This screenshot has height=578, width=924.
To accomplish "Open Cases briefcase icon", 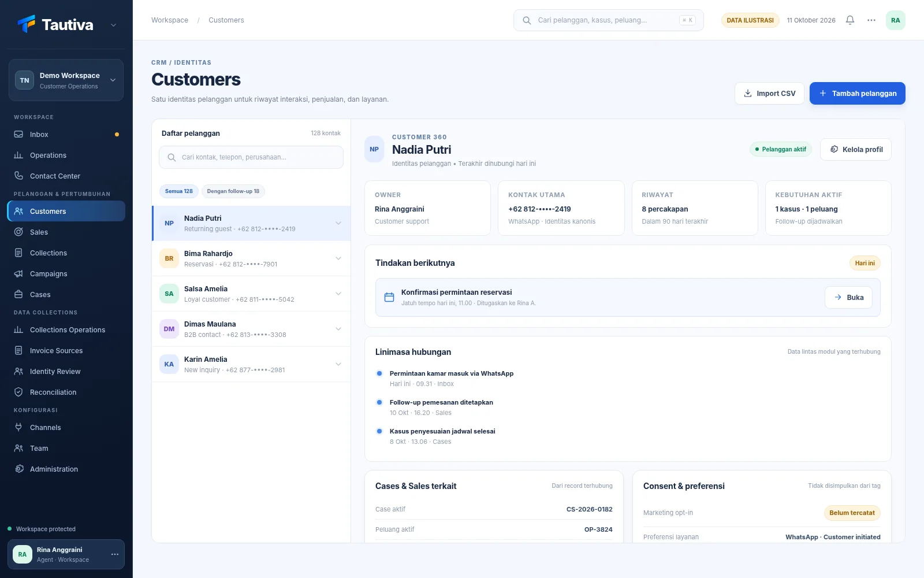I will (x=18, y=295).
